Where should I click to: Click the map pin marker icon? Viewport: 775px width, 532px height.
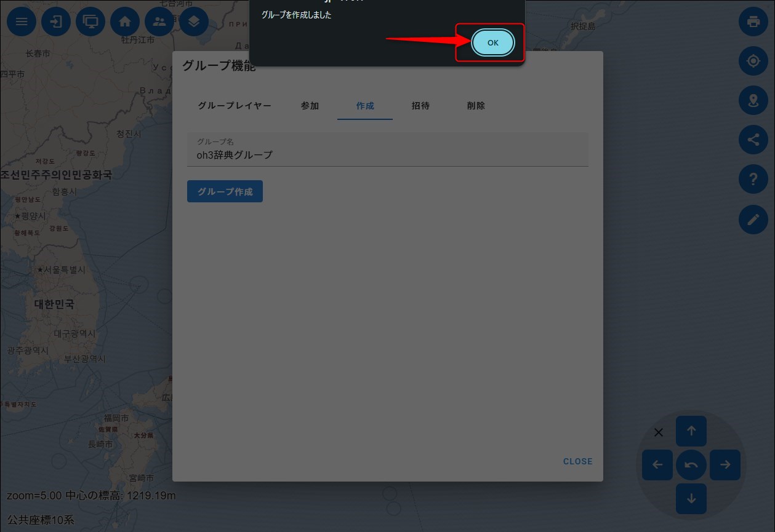coord(753,101)
